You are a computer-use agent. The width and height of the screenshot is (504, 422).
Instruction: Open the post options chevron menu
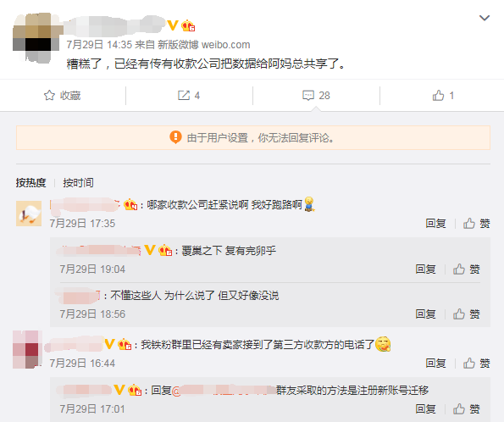(x=485, y=18)
